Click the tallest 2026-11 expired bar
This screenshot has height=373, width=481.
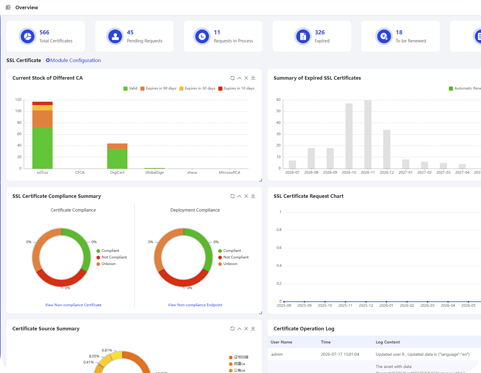click(368, 134)
